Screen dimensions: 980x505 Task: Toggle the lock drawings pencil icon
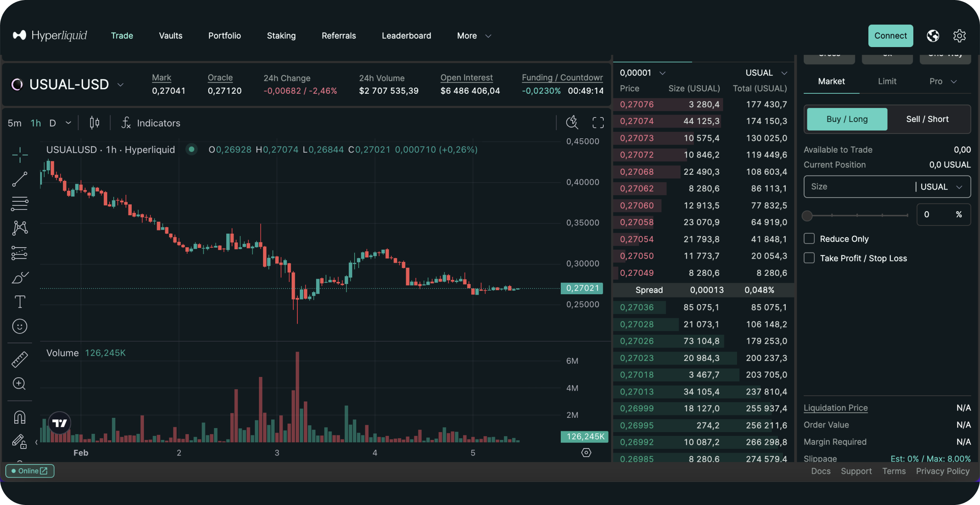(x=20, y=442)
